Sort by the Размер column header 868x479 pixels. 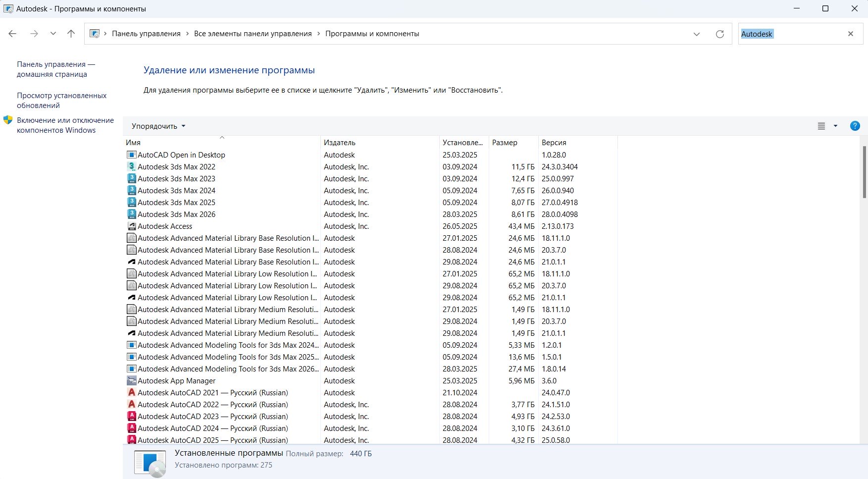pos(505,143)
